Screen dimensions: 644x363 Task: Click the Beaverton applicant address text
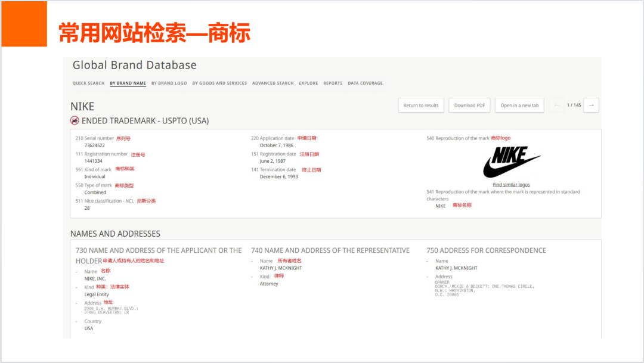pos(112,311)
